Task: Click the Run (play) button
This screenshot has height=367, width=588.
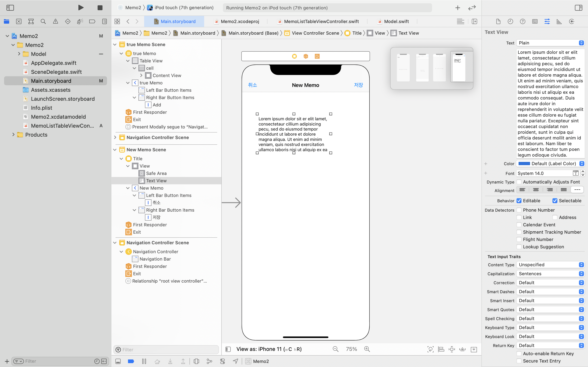Action: 81,8
